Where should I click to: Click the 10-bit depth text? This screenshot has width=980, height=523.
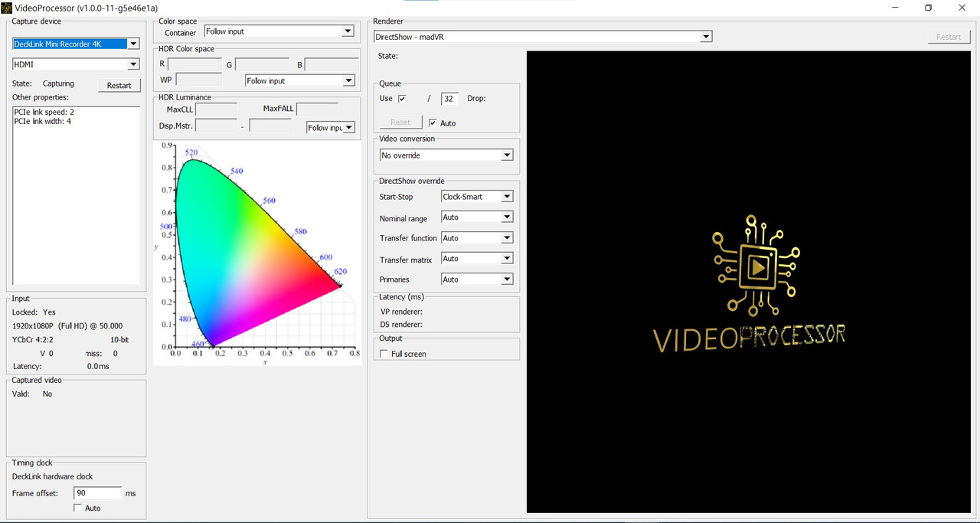119,339
